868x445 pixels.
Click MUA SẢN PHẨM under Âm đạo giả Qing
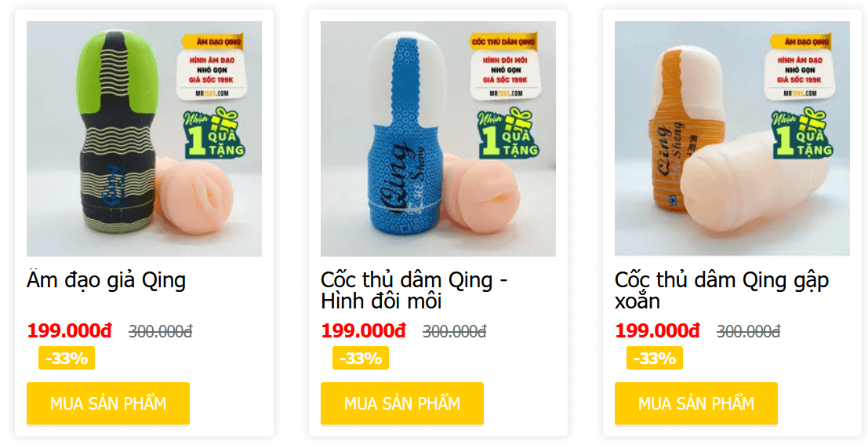pos(108,403)
